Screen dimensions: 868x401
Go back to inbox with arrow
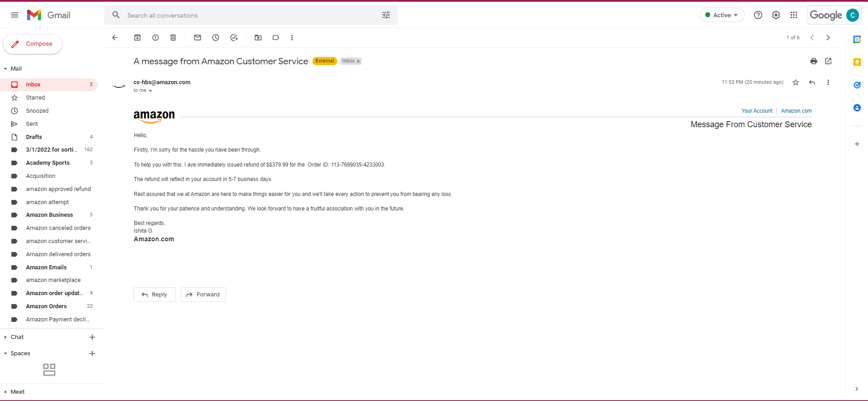pos(115,38)
